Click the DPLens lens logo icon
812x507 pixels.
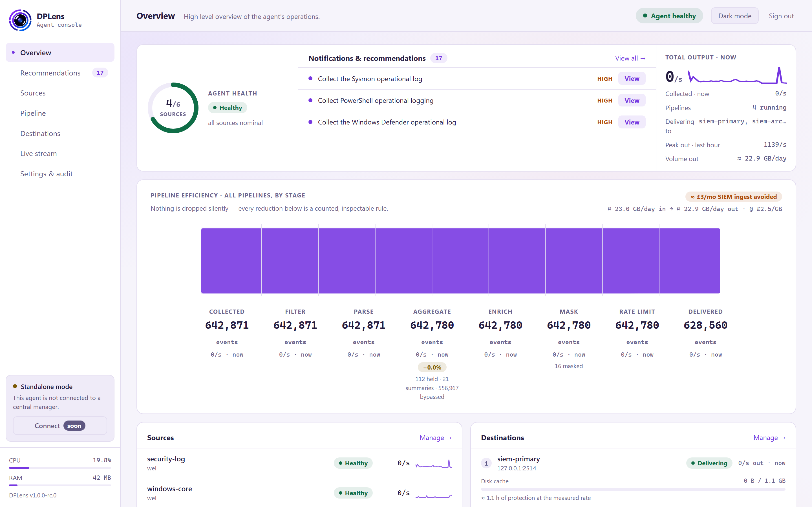click(20, 20)
